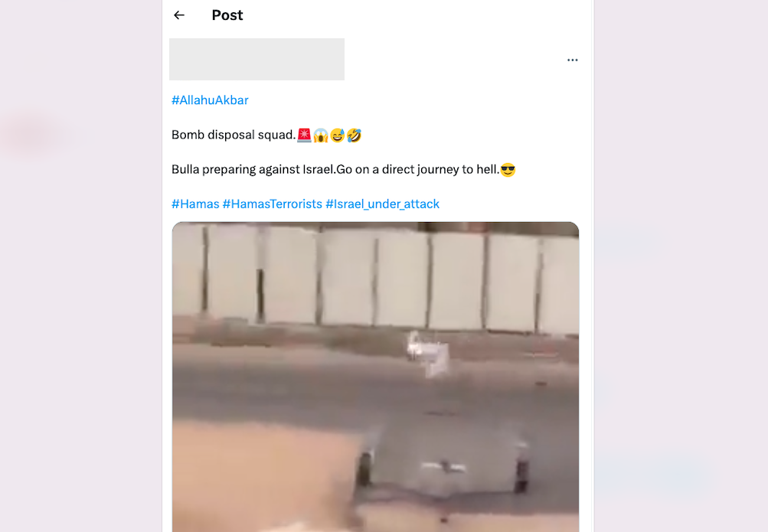Click the white wall panels in video
The height and width of the screenshot is (532, 768).
(x=375, y=278)
